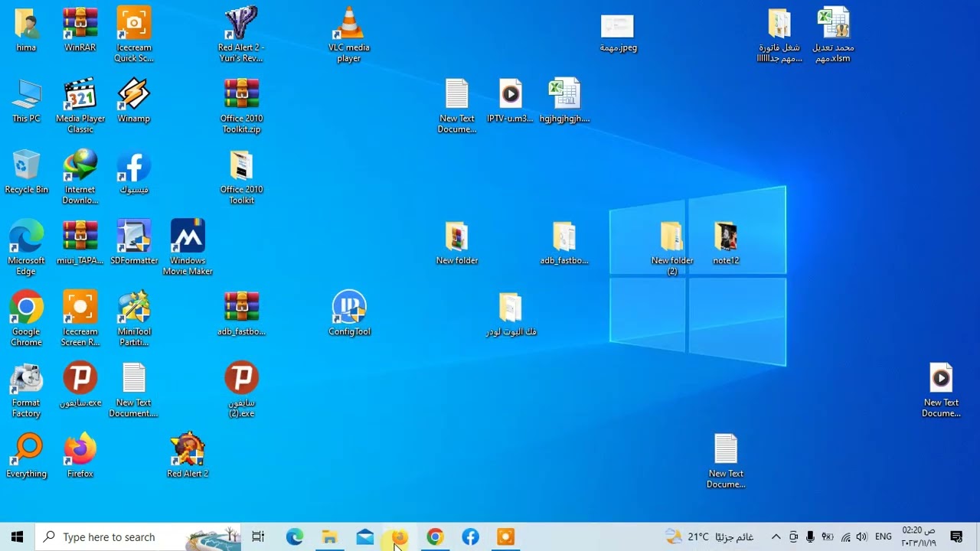
Task: Click the Type here to search box
Action: 139,537
